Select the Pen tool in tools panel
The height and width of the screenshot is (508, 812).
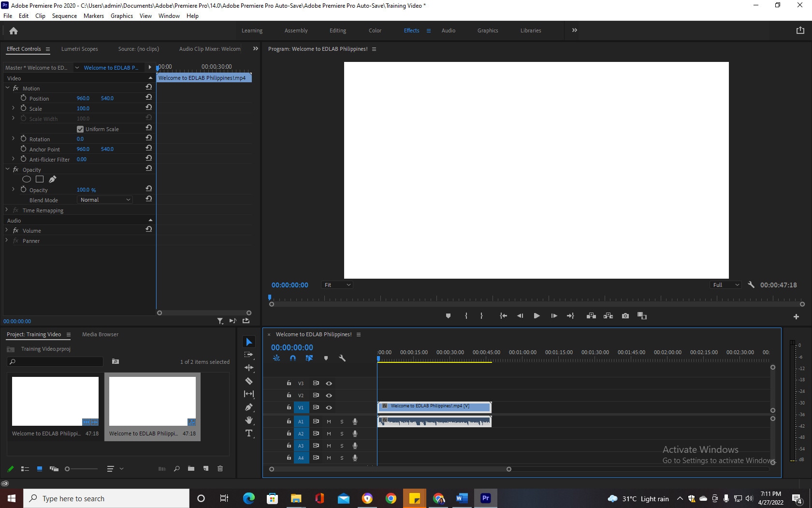(249, 407)
